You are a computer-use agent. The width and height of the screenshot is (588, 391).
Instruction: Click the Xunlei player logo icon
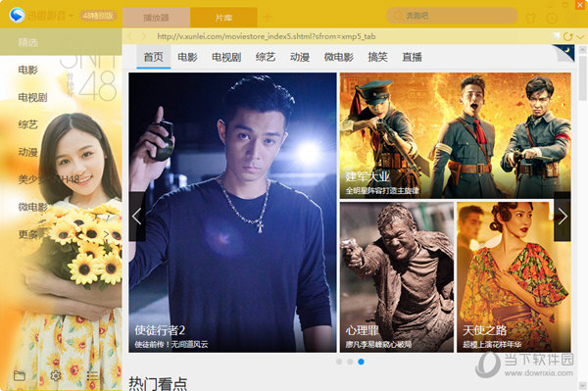tap(17, 15)
